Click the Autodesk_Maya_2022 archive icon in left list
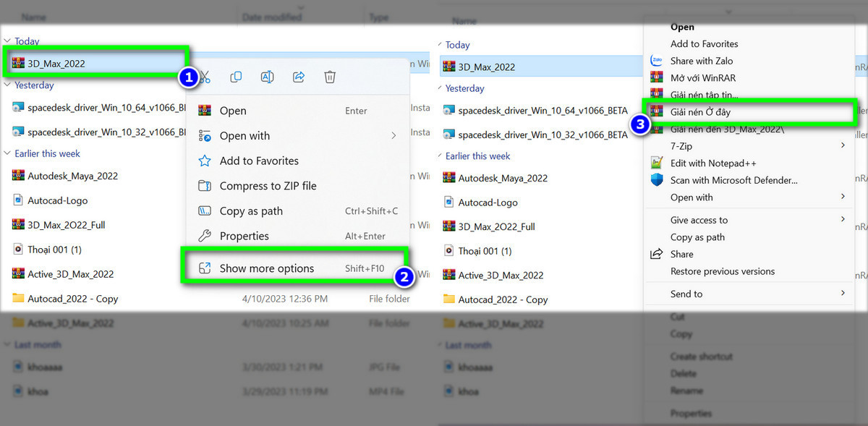The image size is (868, 426). (x=19, y=176)
